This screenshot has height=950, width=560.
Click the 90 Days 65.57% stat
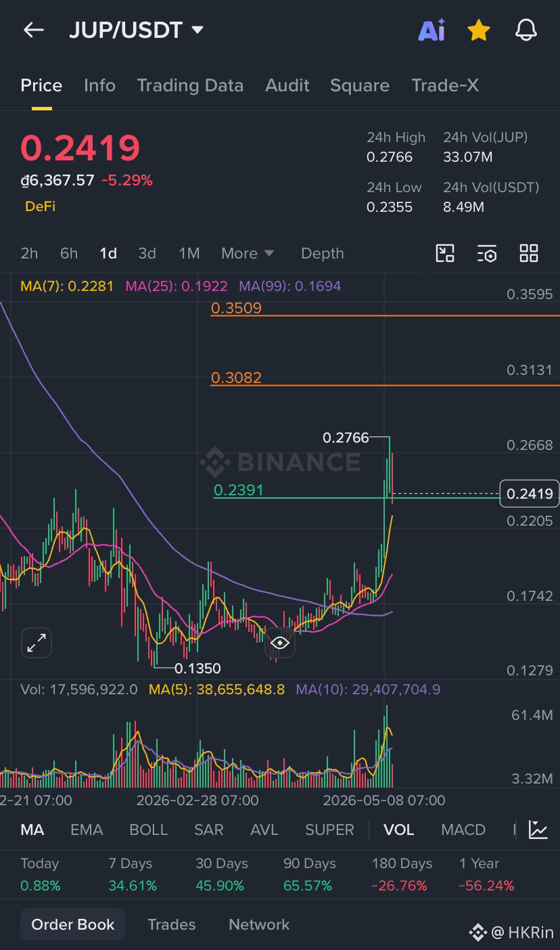click(x=309, y=874)
